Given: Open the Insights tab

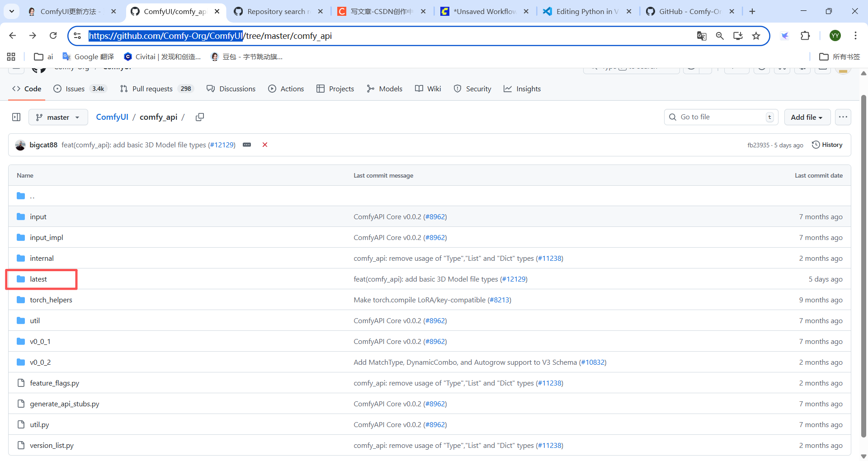Looking at the screenshot, I should tap(522, 89).
